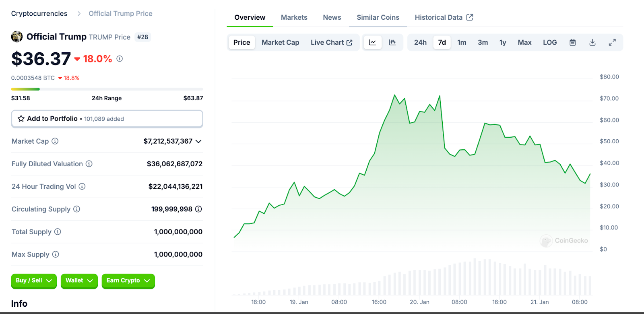Open Total Supply info icon

pos(58,231)
